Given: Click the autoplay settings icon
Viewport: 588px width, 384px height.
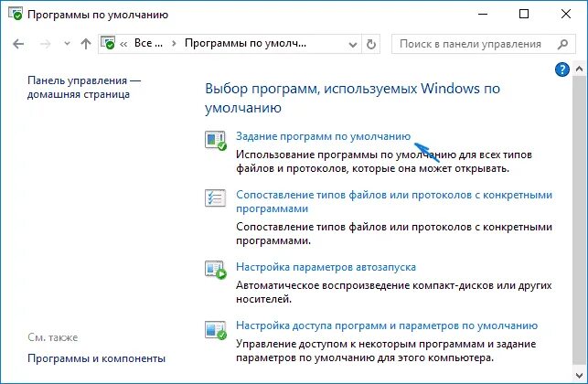Looking at the screenshot, I should point(216,270).
